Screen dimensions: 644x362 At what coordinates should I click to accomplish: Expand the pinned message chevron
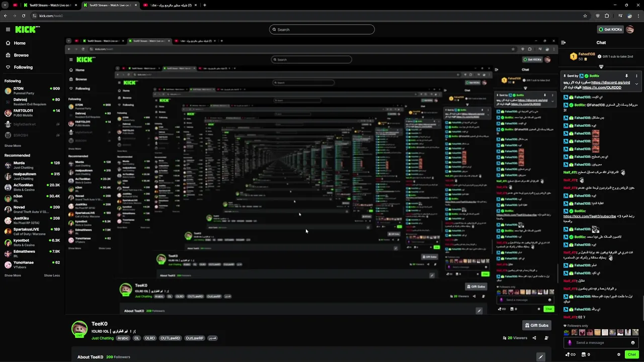pos(636,84)
